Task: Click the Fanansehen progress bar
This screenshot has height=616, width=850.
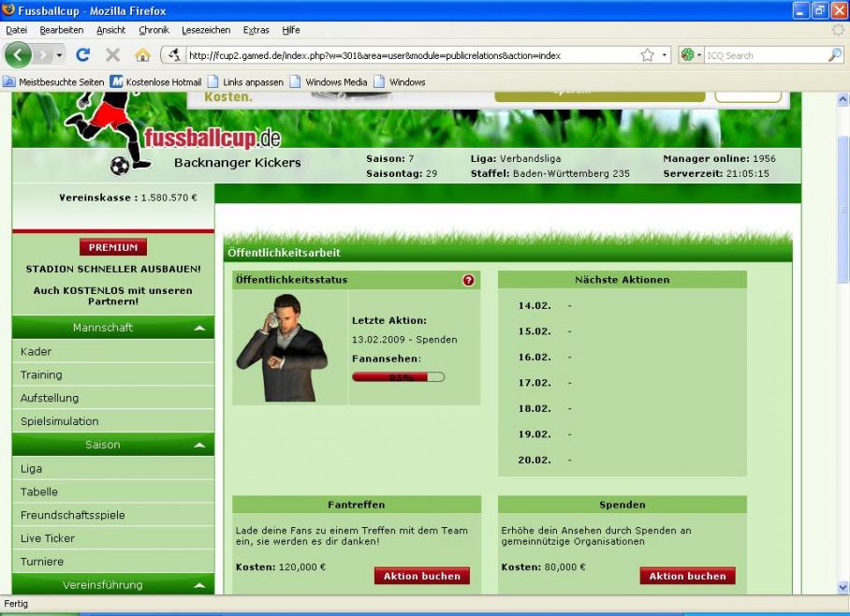Action: click(398, 377)
